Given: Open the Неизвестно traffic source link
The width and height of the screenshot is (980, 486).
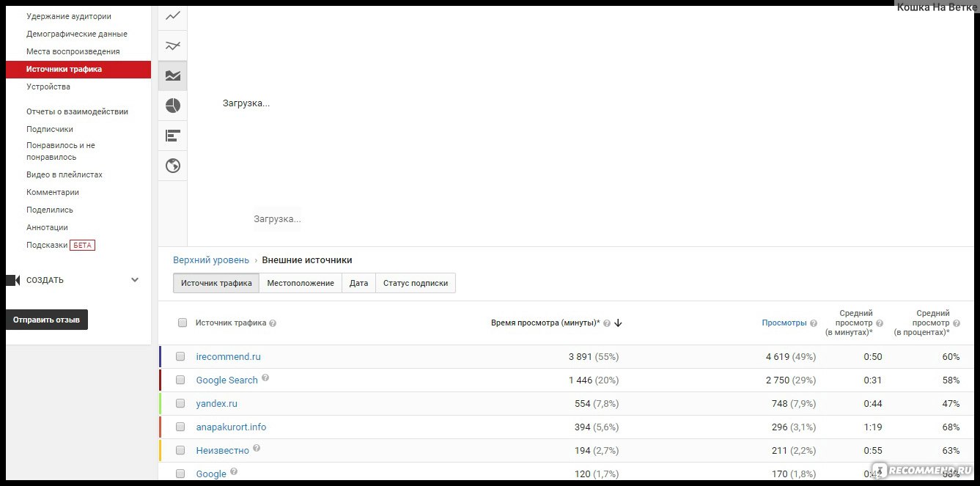Looking at the screenshot, I should pos(223,451).
